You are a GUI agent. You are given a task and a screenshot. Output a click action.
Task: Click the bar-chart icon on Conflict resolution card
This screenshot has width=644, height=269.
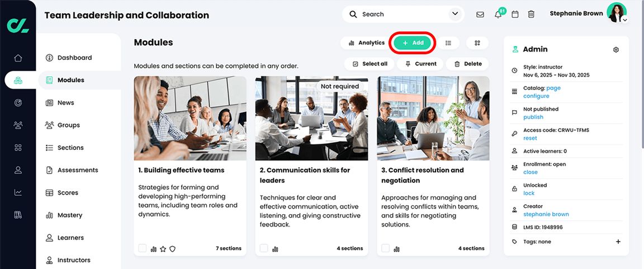397,249
